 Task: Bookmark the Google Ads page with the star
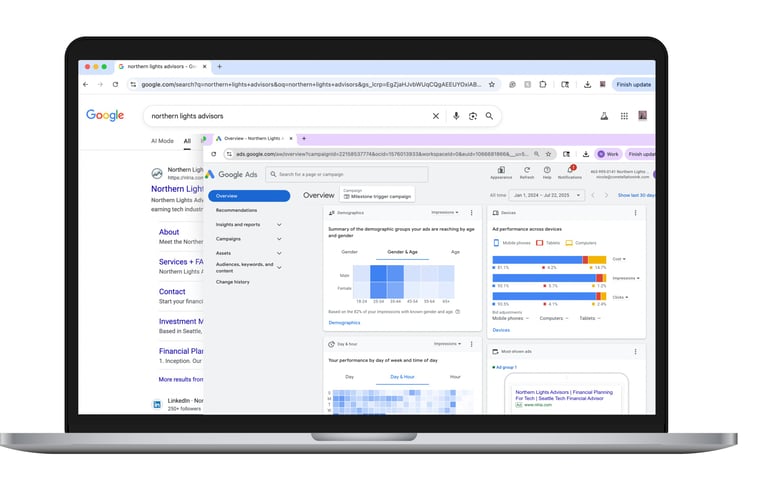pos(549,154)
